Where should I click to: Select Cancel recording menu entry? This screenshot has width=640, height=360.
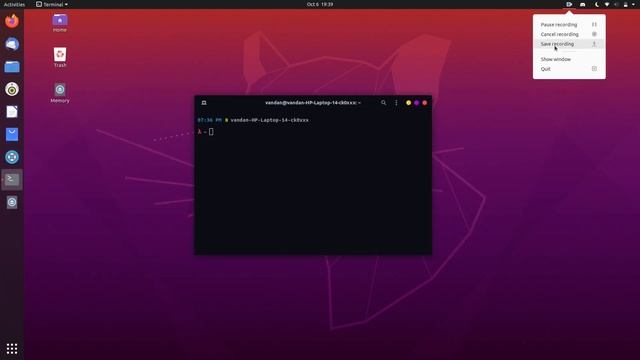coord(569,34)
